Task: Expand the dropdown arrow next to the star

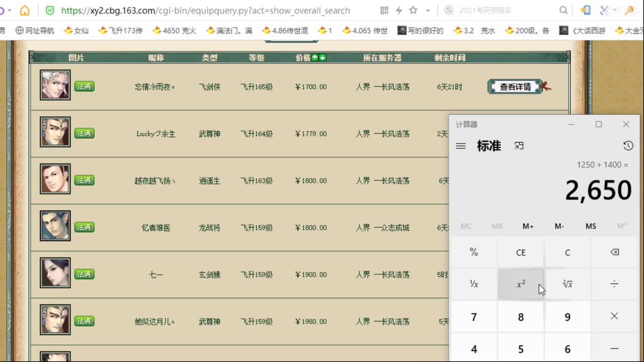Action: tap(428, 11)
